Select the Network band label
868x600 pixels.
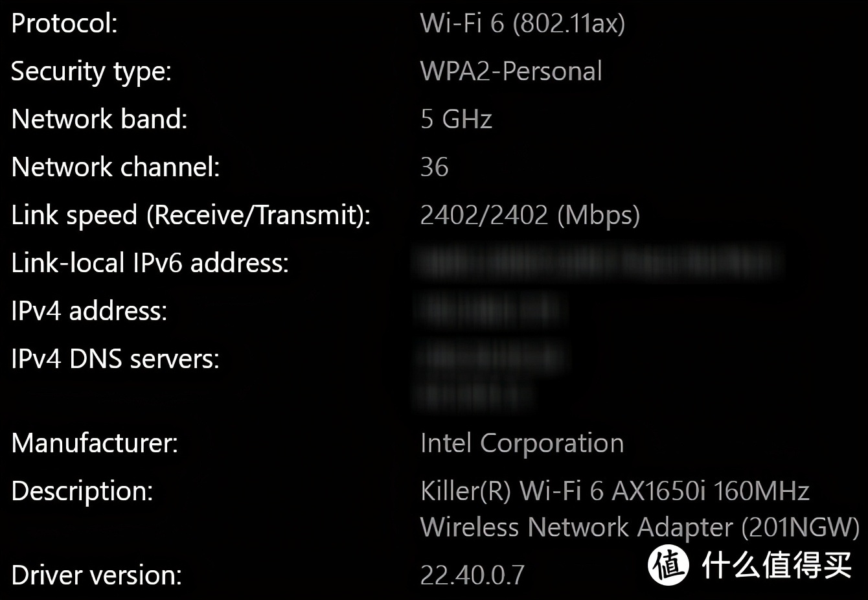(99, 119)
